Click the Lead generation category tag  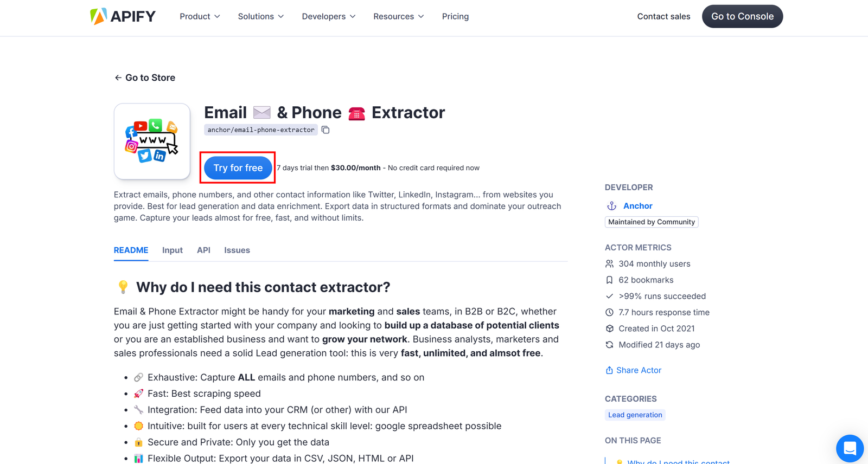coord(635,415)
